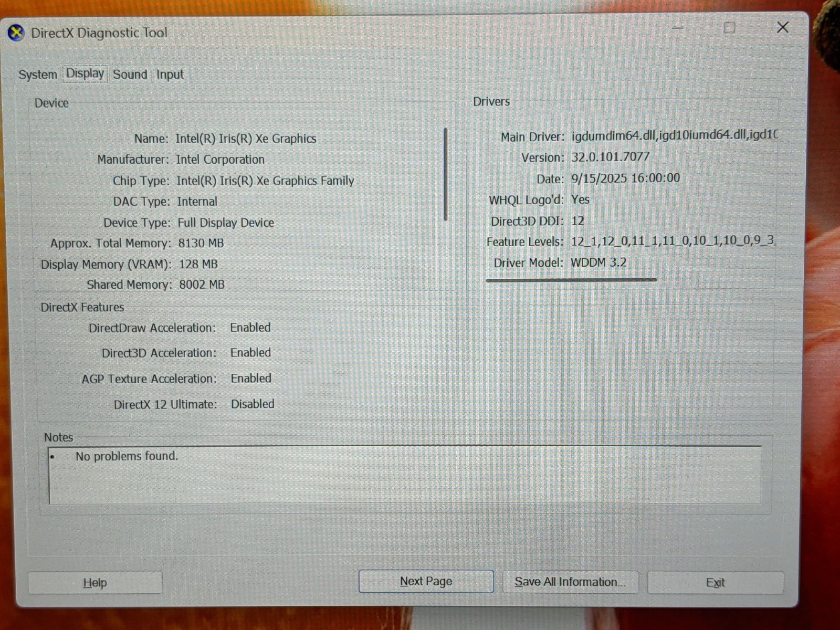Viewport: 840px width, 630px height.
Task: Select the Display tab
Action: (x=85, y=73)
